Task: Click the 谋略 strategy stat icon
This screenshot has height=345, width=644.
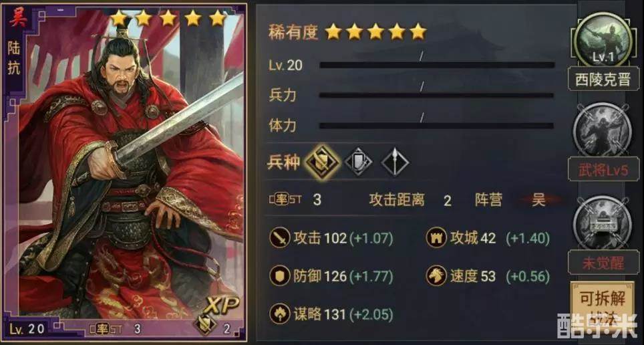Action: point(280,314)
